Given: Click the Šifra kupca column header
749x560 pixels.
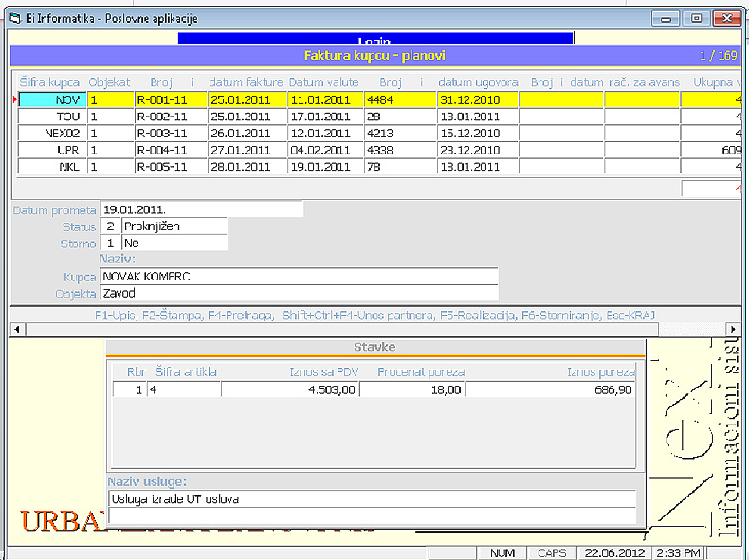Looking at the screenshot, I should 50,82.
